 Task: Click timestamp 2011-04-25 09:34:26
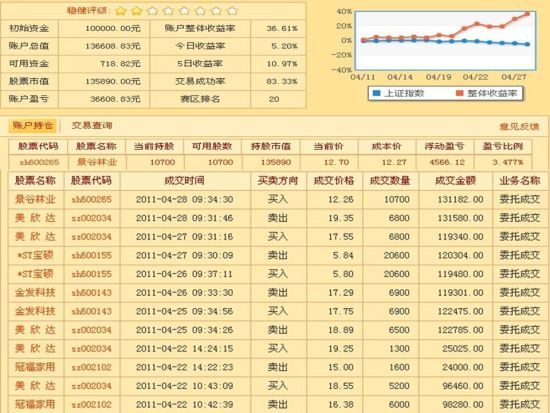(185, 330)
